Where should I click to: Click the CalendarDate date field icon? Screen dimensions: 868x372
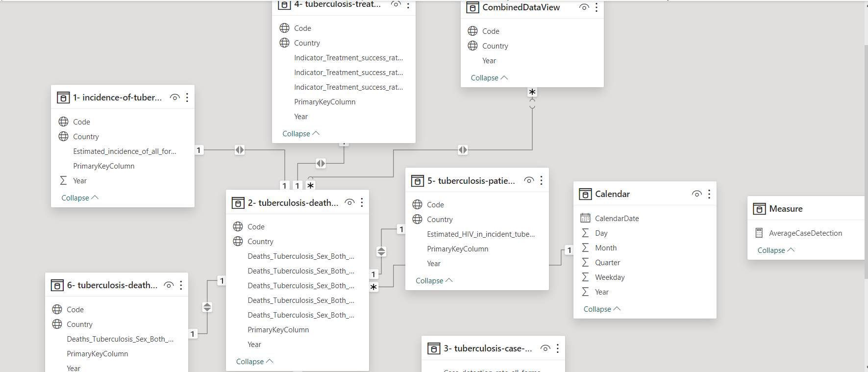tap(585, 218)
